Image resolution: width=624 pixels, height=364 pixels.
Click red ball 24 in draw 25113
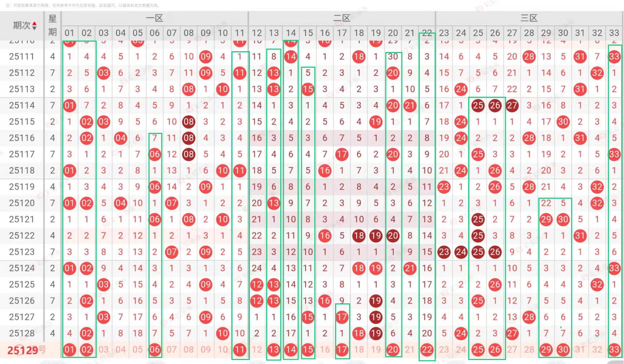[x=461, y=89]
